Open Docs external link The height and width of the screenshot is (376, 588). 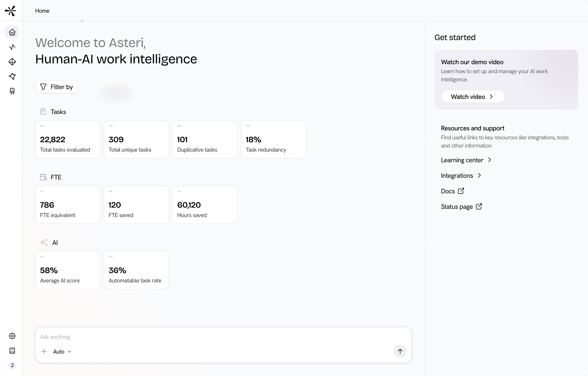tap(452, 191)
